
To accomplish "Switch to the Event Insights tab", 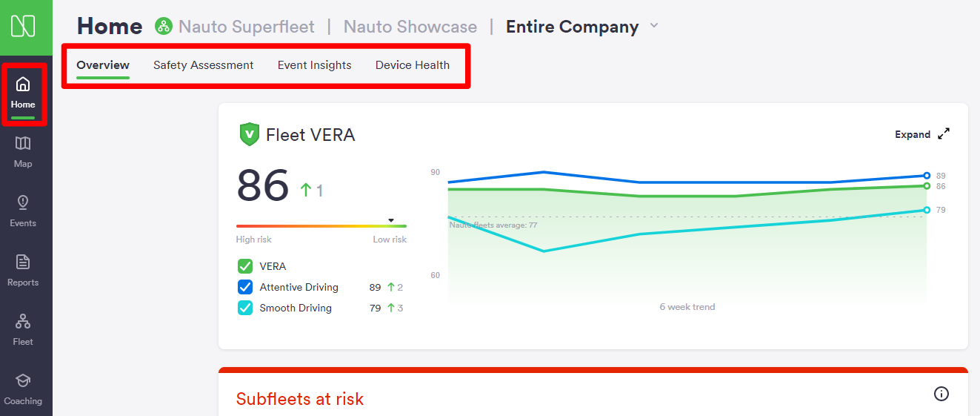I will click(314, 65).
